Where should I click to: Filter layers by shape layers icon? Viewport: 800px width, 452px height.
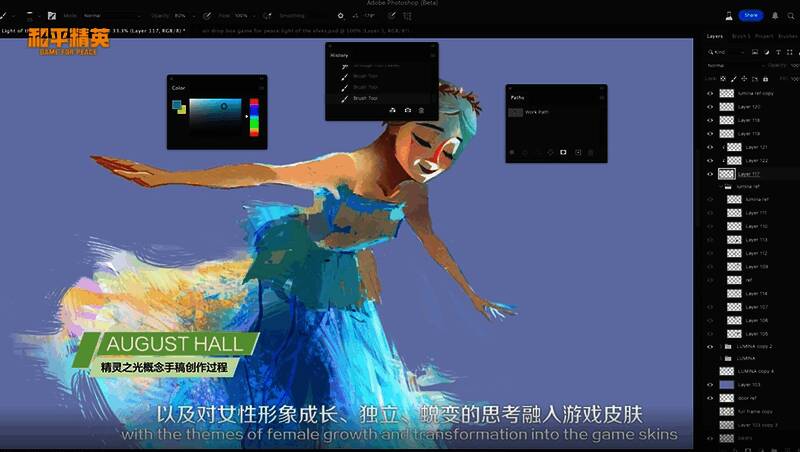point(789,52)
